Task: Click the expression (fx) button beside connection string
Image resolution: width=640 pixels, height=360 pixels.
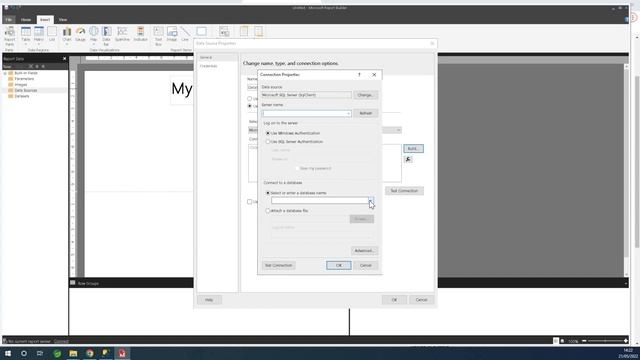Action: pos(408,159)
